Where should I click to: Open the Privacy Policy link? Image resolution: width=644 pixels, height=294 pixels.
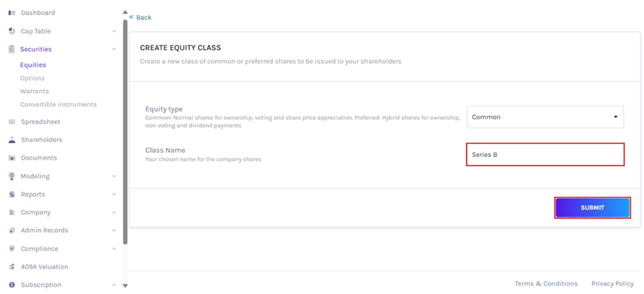612,284
